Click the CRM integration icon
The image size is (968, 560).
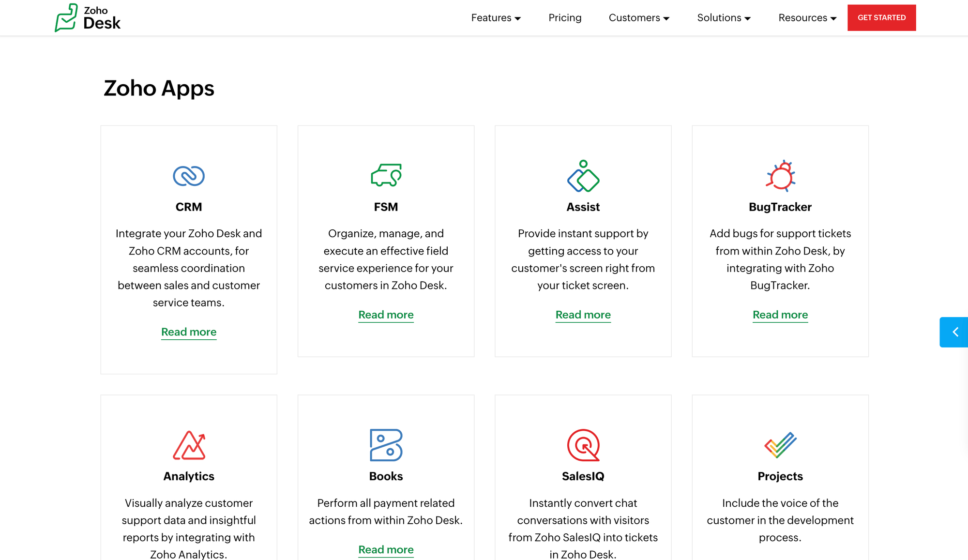[x=188, y=176]
